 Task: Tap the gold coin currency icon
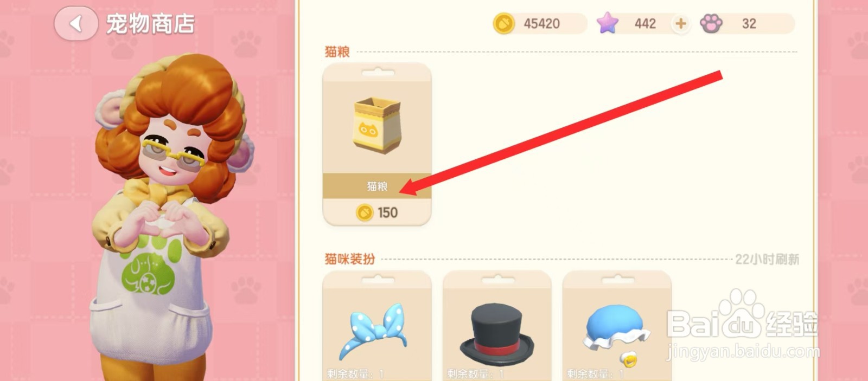coord(503,24)
